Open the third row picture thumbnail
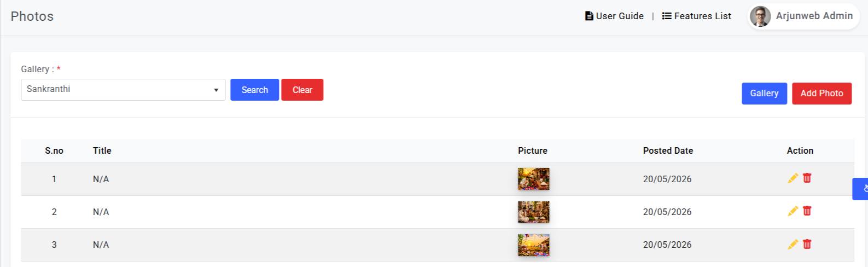 tap(533, 245)
